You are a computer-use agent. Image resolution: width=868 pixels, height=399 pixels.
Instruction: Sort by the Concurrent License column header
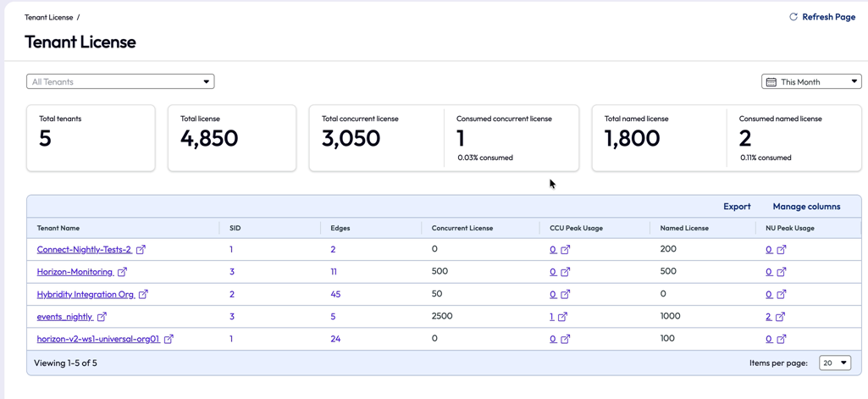[x=462, y=228]
